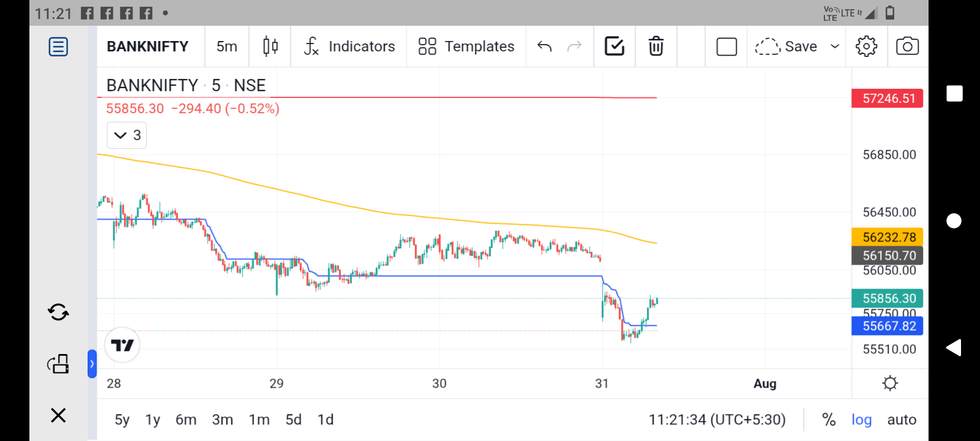Click the yellow 56232.78 price label
Image resolution: width=980 pixels, height=441 pixels.
pyautogui.click(x=888, y=237)
